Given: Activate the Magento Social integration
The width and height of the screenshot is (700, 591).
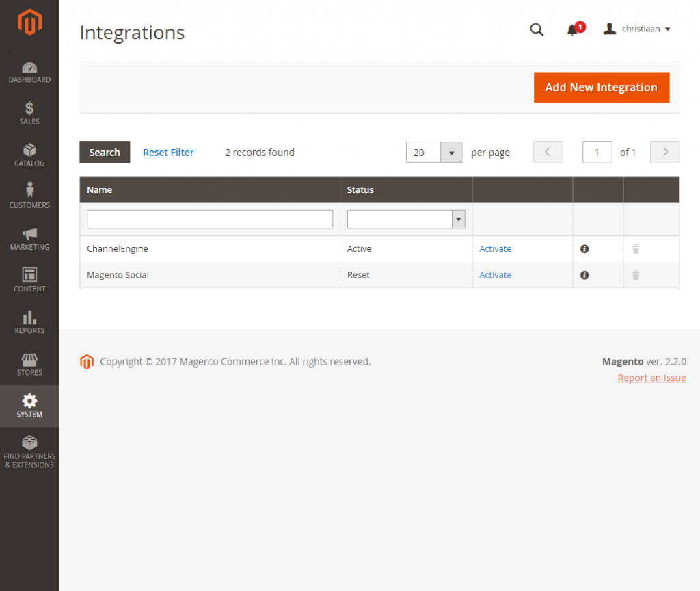Looking at the screenshot, I should tap(495, 275).
